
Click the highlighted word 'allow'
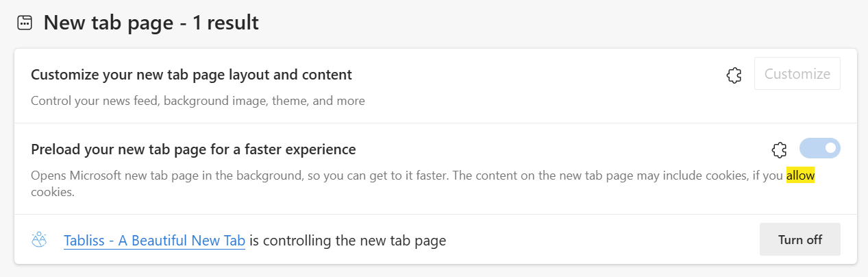(x=800, y=176)
